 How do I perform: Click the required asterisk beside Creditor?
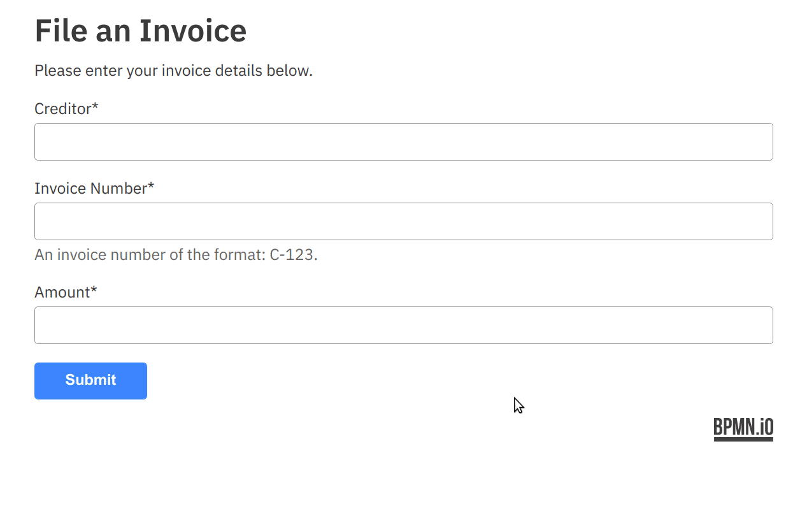point(96,107)
